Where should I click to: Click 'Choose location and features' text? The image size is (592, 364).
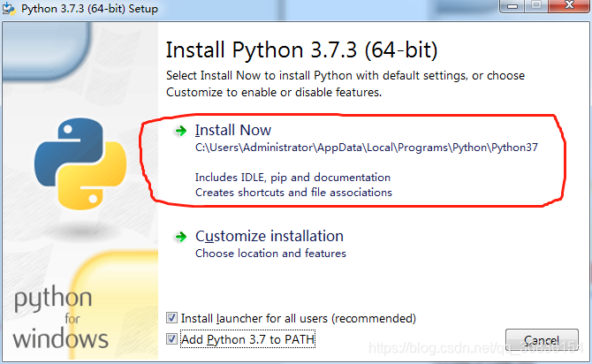(x=270, y=253)
